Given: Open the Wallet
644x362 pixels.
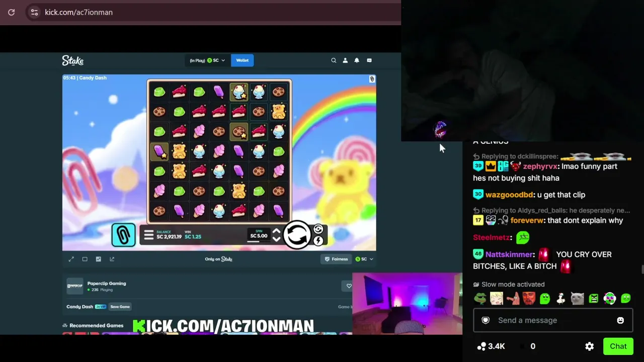Looking at the screenshot, I should [x=242, y=60].
